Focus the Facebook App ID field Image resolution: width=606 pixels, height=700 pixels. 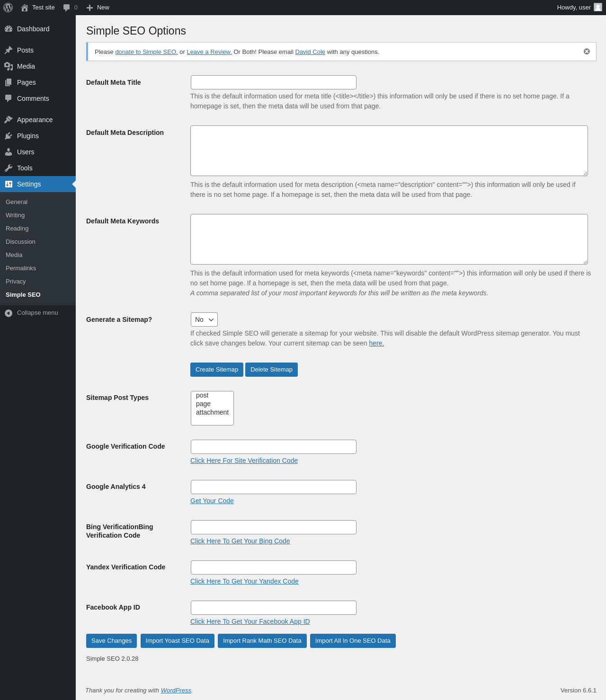pos(274,608)
